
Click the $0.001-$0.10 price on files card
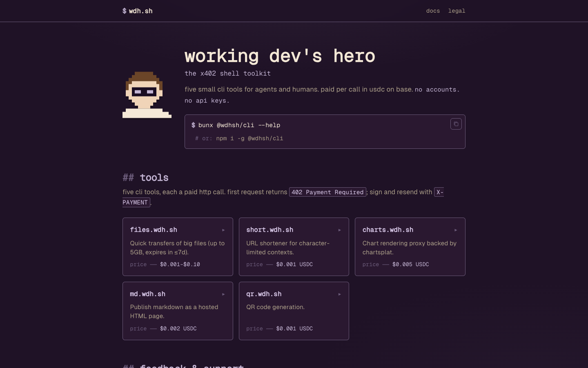pos(180,265)
